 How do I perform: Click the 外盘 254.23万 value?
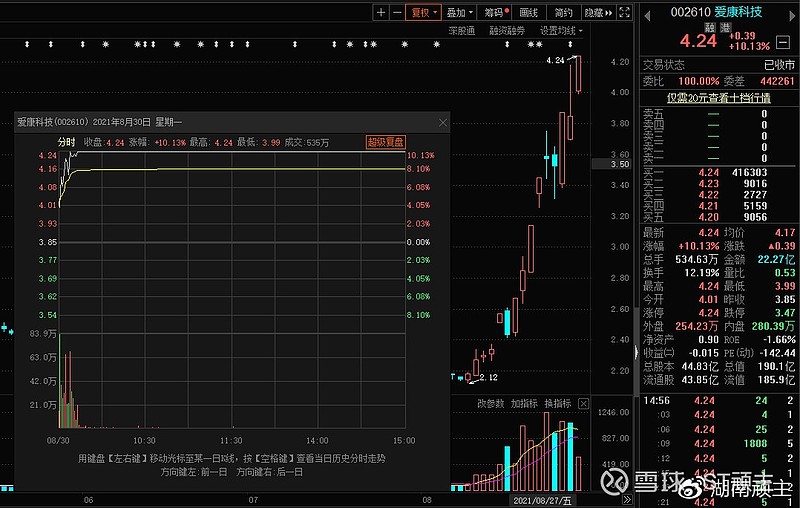pos(696,326)
